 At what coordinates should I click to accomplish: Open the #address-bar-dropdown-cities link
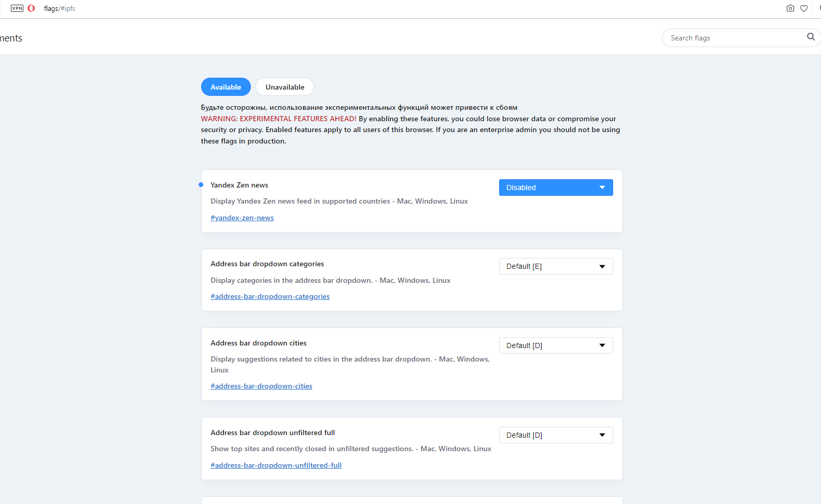pos(261,386)
